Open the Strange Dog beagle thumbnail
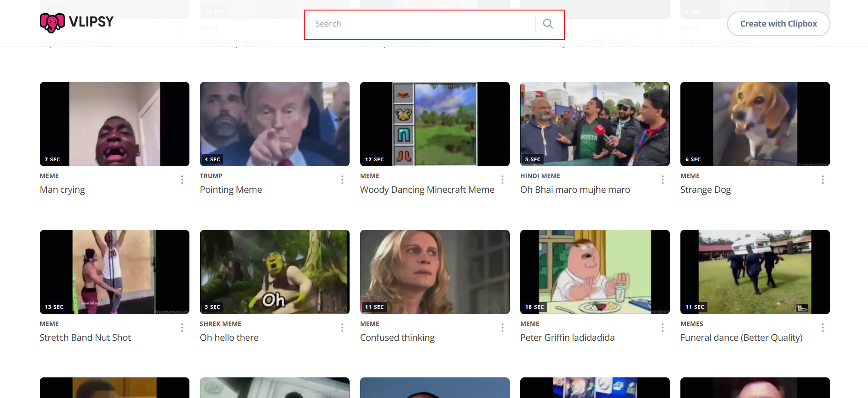Viewport: 868px width, 398px height. (x=755, y=124)
